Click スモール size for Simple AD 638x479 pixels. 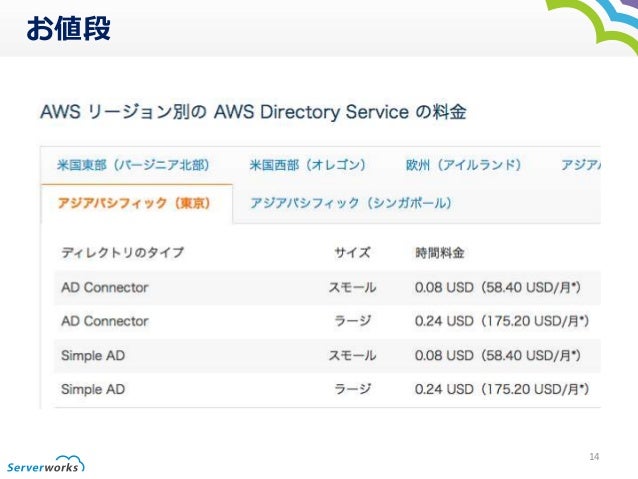point(352,355)
